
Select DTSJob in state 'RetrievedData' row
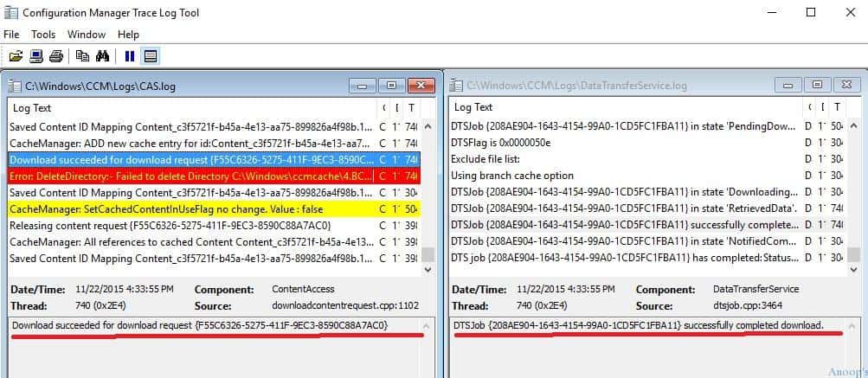(647, 208)
